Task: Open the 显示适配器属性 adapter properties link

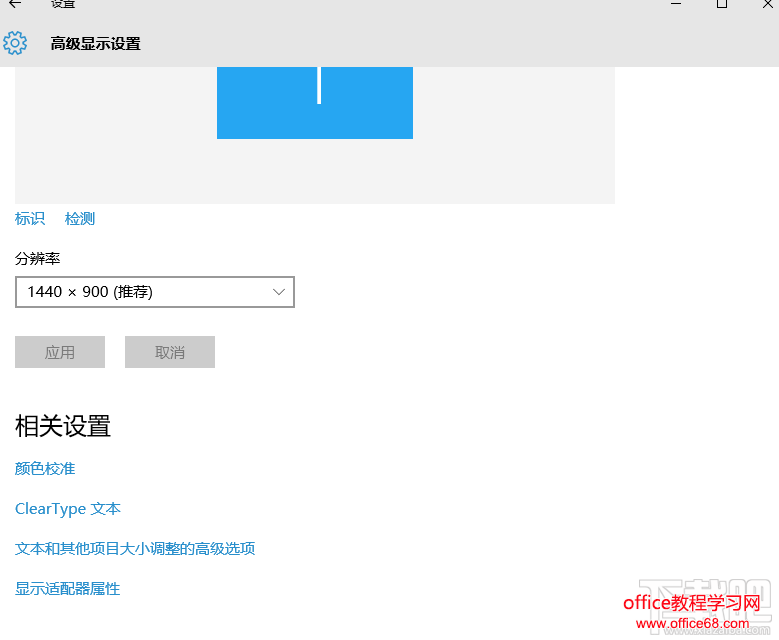Action: click(x=68, y=589)
